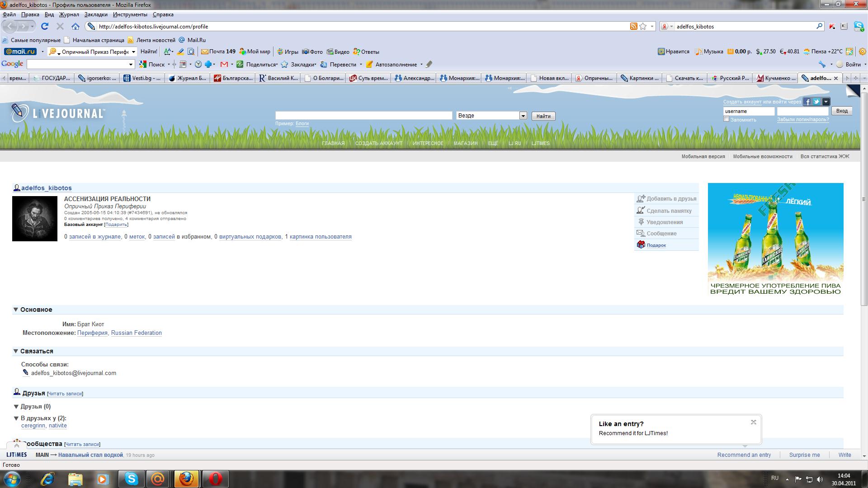868x488 pixels.
Task: Open the ceregrinn friend link
Action: coord(33,426)
